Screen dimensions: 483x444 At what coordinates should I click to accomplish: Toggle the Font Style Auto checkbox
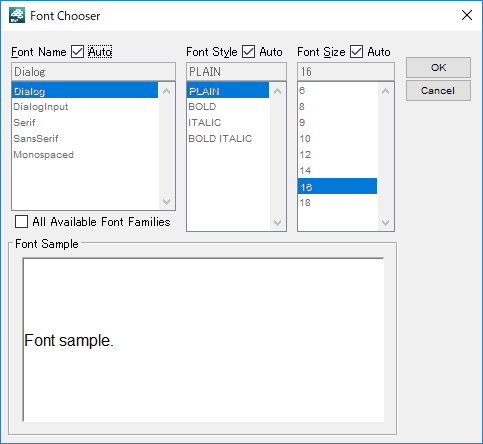click(248, 52)
